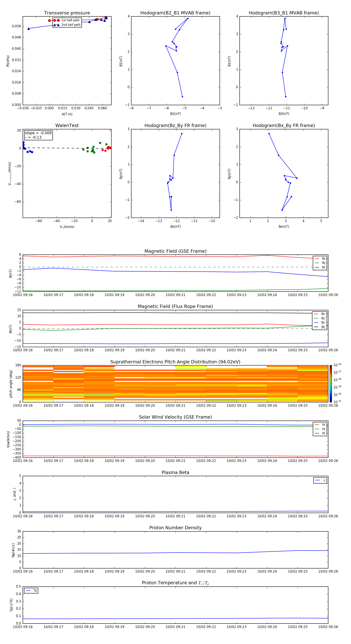This screenshot has width=351, height=644.
Task: Click the "2nd half path" legend entry
Action: (67, 25)
